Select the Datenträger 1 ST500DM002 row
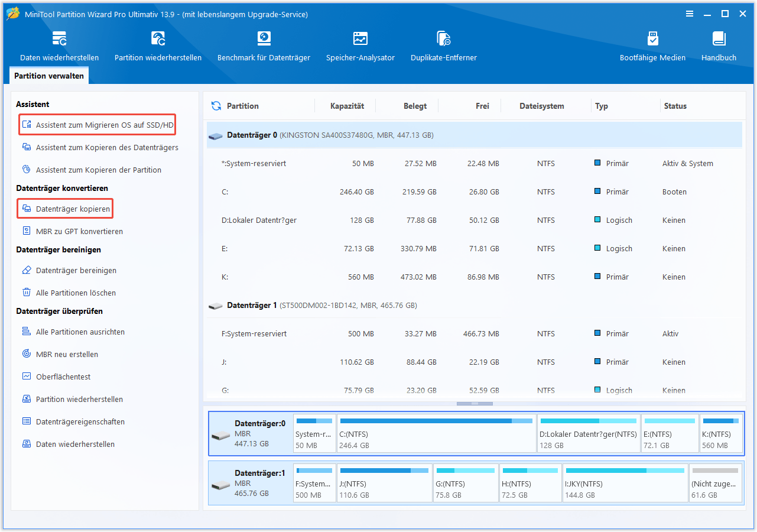Screen dimensions: 757x532 point(475,305)
